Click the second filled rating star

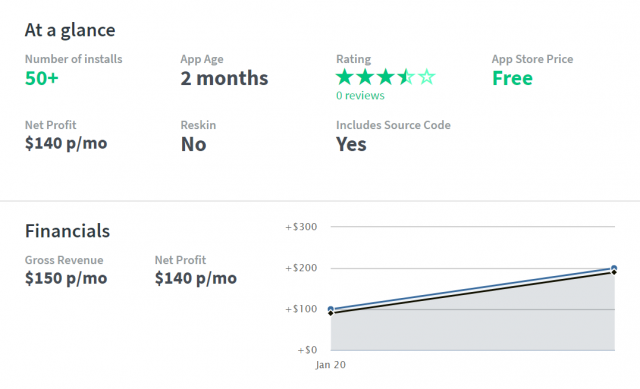(365, 77)
